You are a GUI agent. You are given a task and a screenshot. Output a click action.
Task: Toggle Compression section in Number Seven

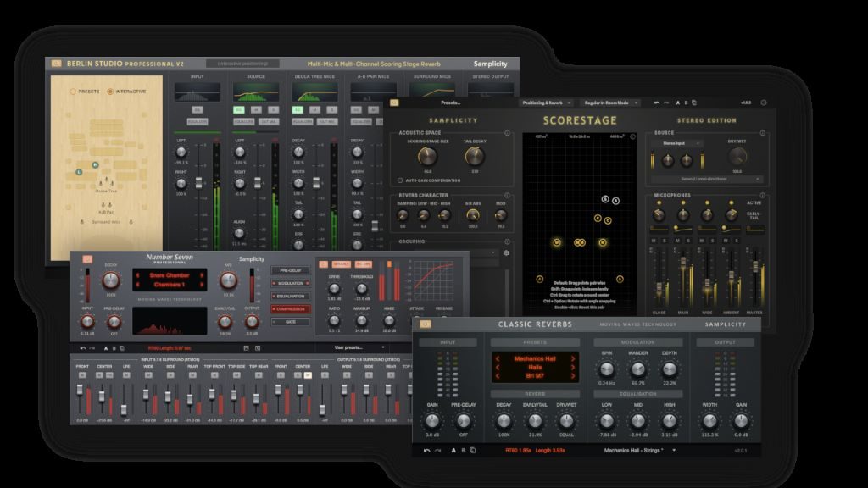point(291,308)
